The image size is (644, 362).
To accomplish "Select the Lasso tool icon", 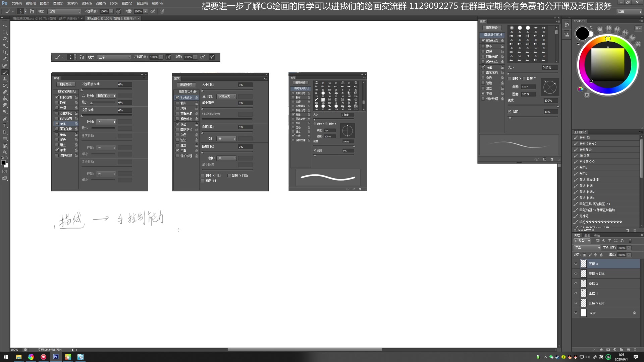I will 5,39.
